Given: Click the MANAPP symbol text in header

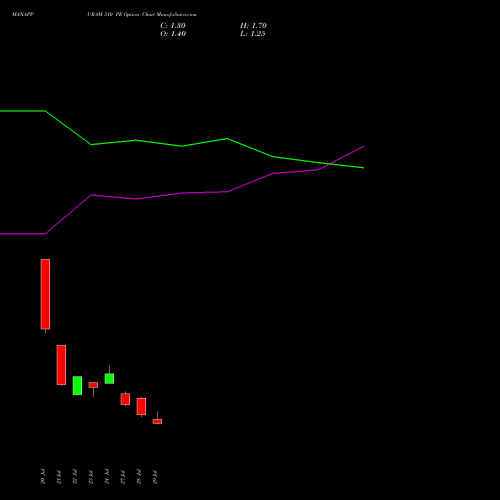Looking at the screenshot, I should pyautogui.click(x=23, y=14).
